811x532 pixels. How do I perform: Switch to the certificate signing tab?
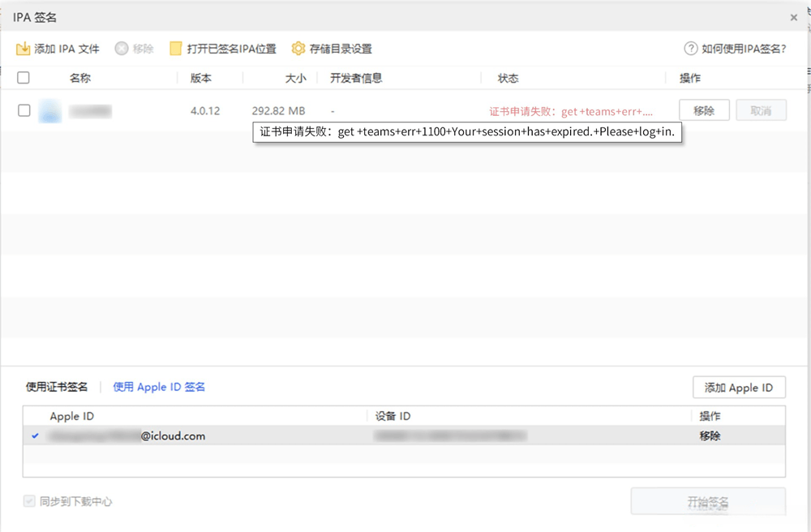57,387
